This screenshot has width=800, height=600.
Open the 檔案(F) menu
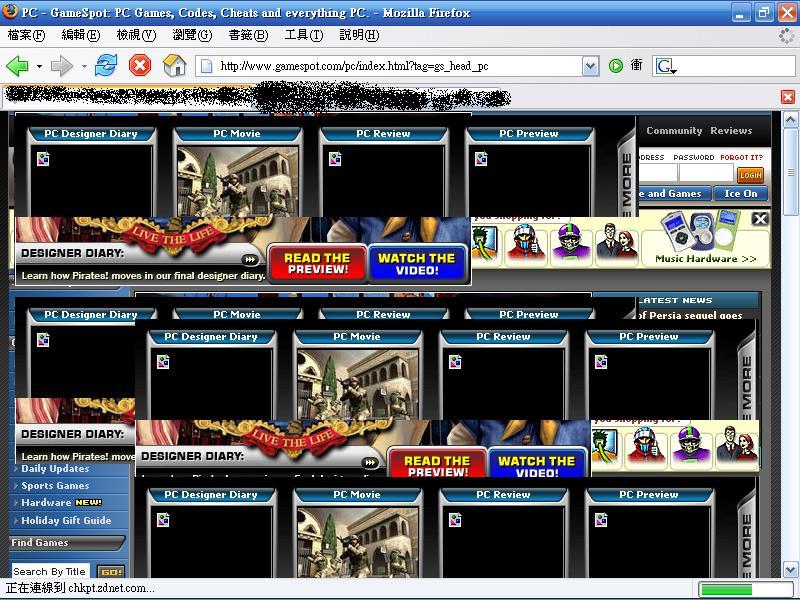pos(27,35)
